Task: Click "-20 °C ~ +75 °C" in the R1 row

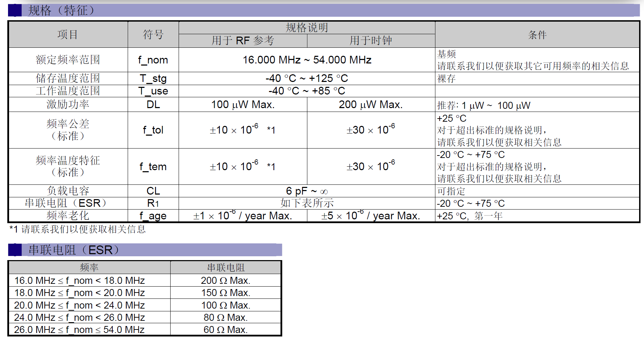Action: tap(471, 203)
